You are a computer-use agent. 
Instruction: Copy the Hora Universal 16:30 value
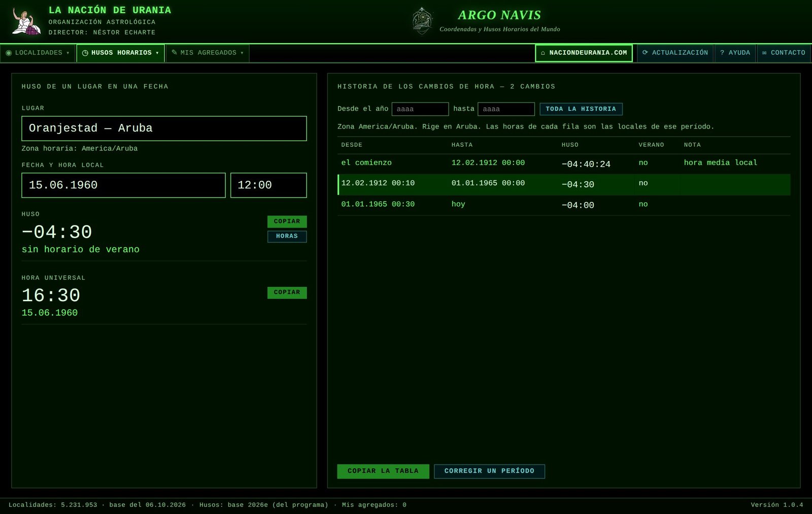click(287, 293)
